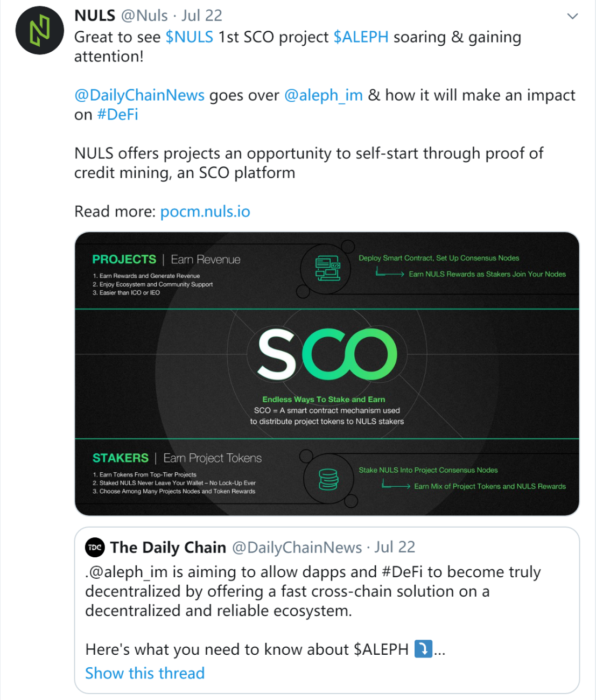Open the @Nuls handle
This screenshot has height=700, width=596.
(x=144, y=16)
